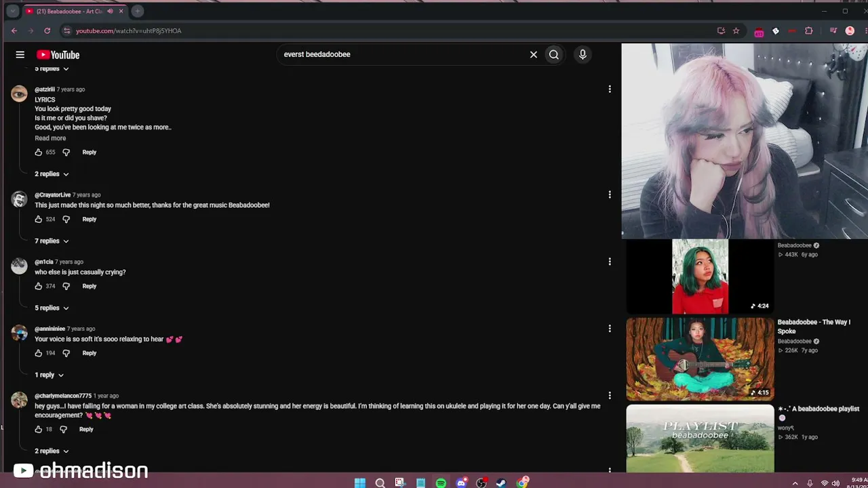Open Discord from the taskbar
Screen dimensions: 868x488
tap(461, 483)
